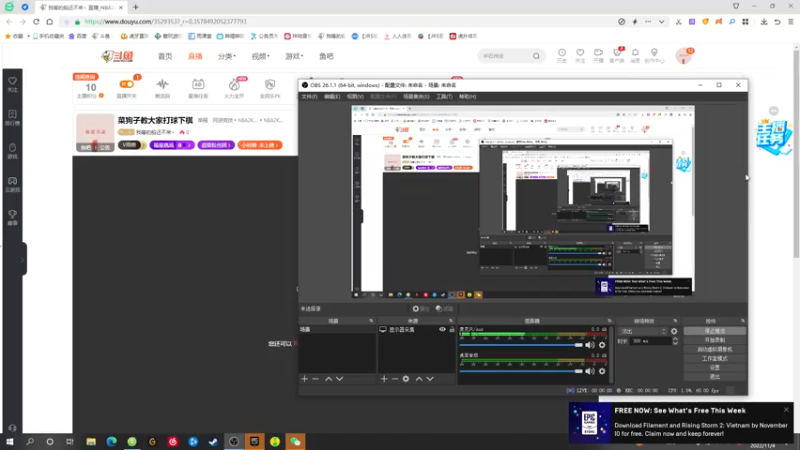Toggle the lock on display capture source
Screen dimensions: 800x450
click(x=452, y=330)
